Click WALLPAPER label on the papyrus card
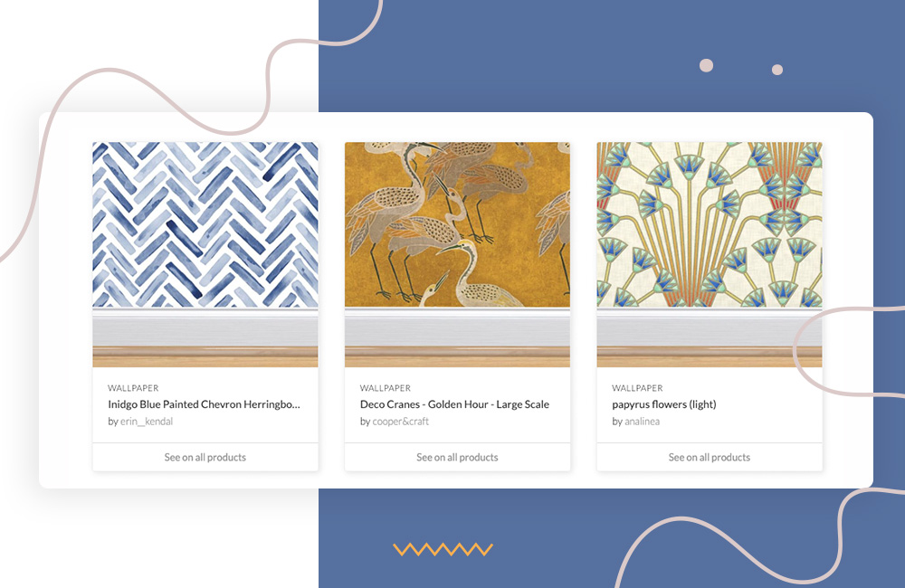The image size is (905, 588). pos(637,388)
